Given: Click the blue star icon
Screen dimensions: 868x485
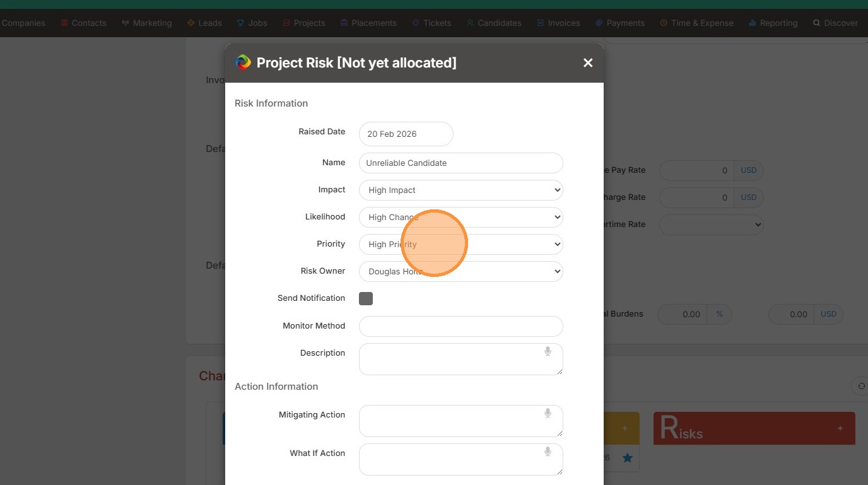Looking at the screenshot, I should tap(627, 458).
